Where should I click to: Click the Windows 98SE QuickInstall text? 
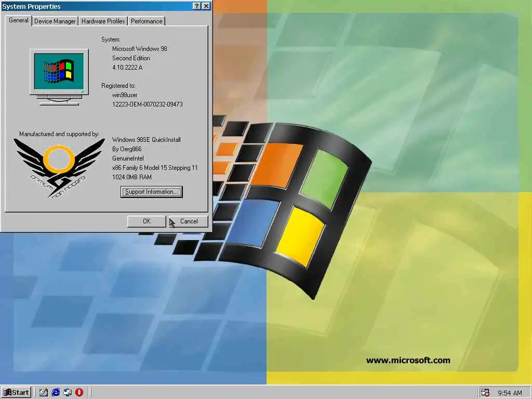coord(146,140)
